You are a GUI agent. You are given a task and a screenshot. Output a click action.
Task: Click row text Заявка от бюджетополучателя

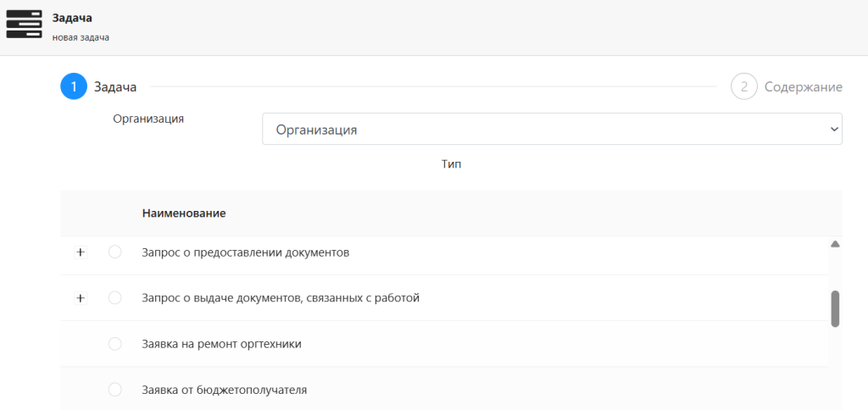coord(224,390)
